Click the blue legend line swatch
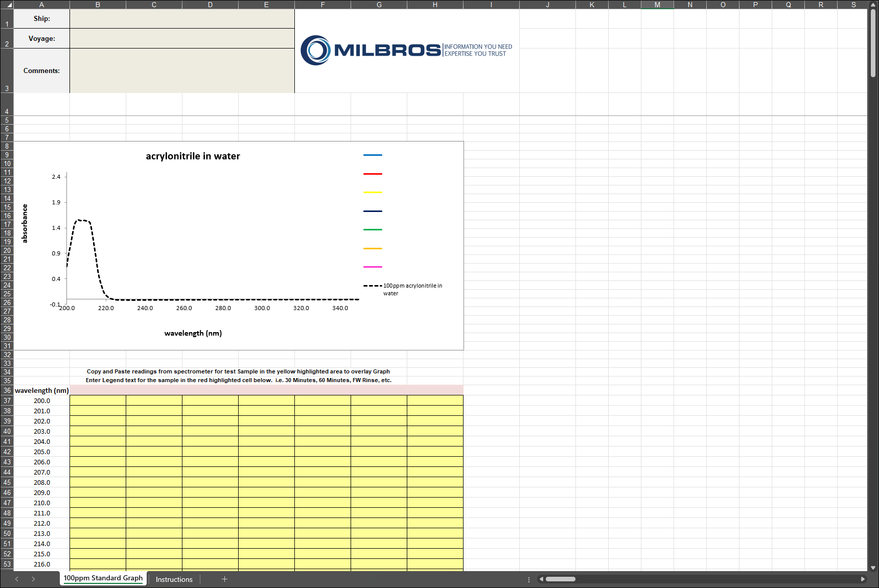 373,155
